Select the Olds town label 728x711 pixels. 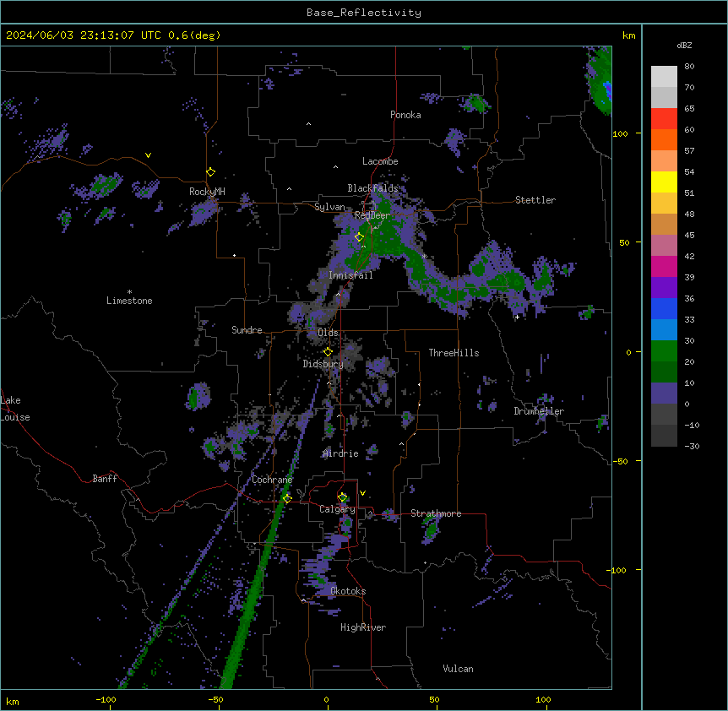(328, 333)
